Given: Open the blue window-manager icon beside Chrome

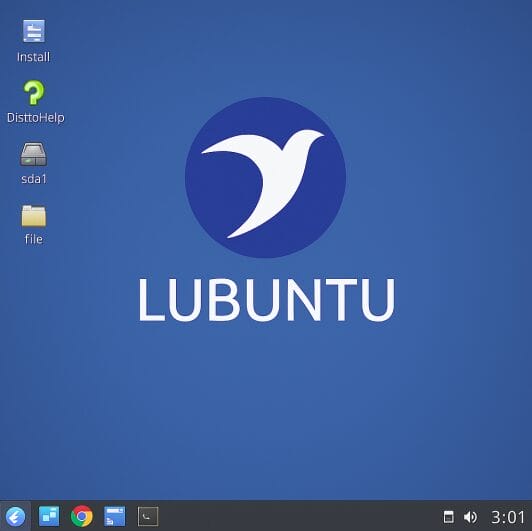Looking at the screenshot, I should (114, 516).
